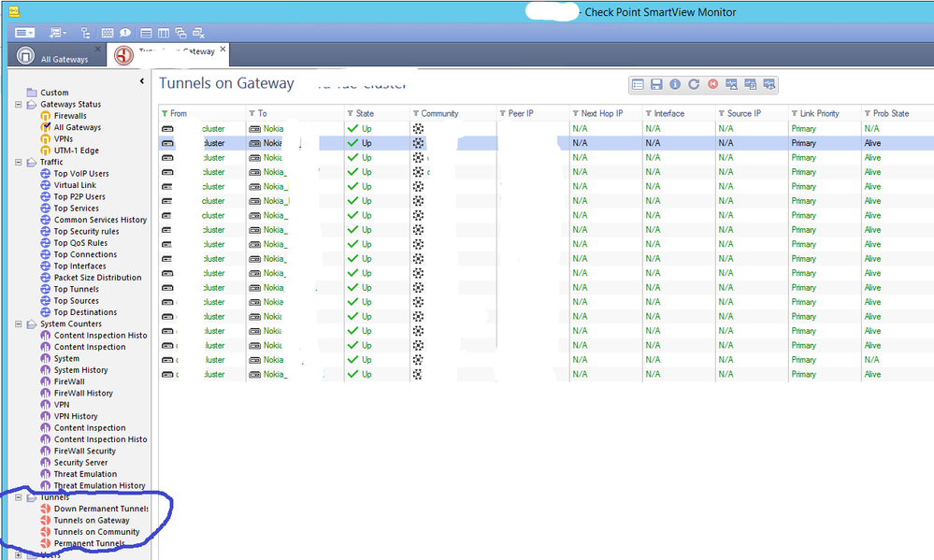
Task: Filter the From column
Action: (165, 114)
